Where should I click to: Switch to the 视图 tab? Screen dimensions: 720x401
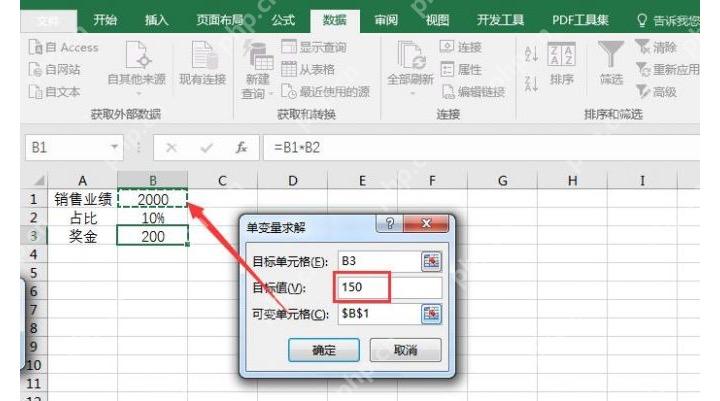tap(437, 20)
